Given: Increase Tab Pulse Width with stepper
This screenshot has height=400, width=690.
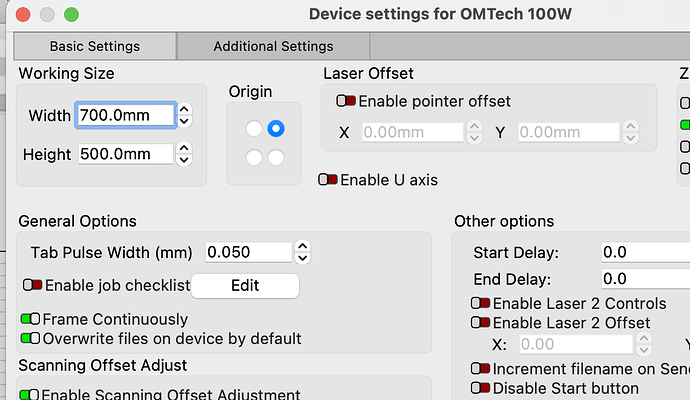Looking at the screenshot, I should point(303,246).
